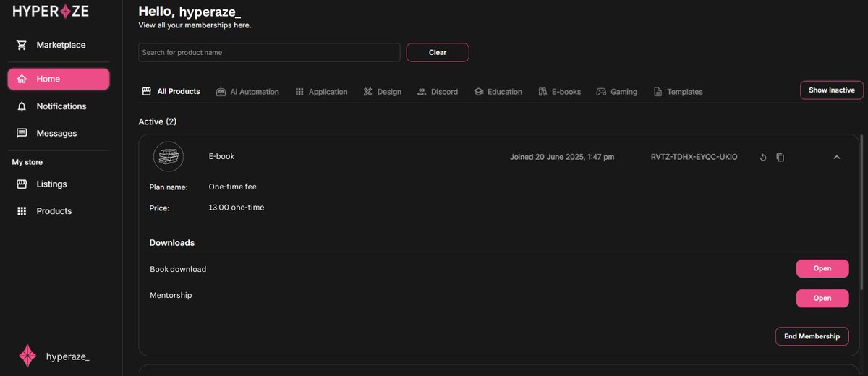Open the Listings page under My store

pyautogui.click(x=59, y=184)
